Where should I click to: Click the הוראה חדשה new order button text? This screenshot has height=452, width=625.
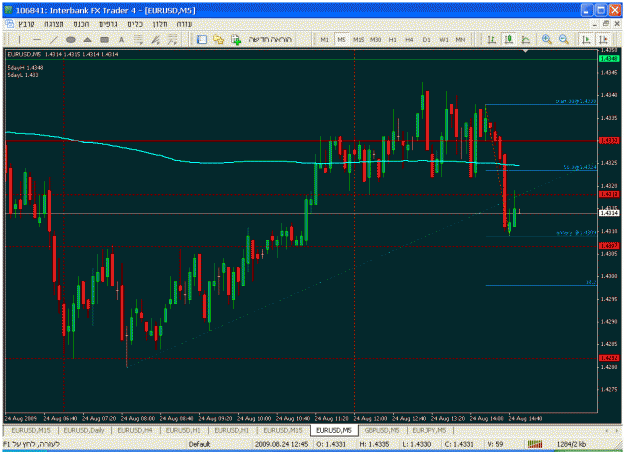tap(271, 39)
